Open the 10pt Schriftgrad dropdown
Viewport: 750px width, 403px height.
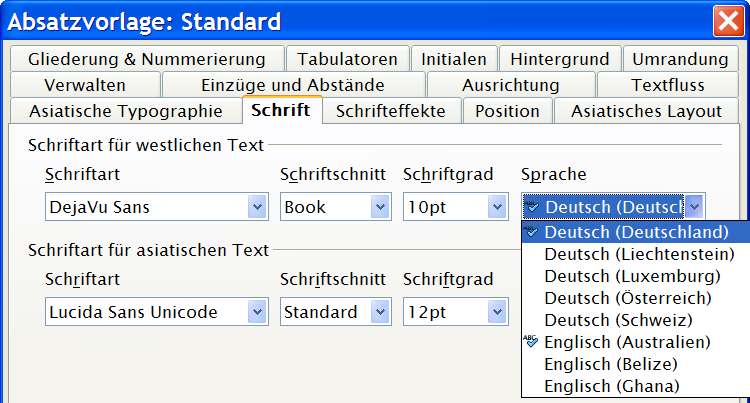[x=498, y=207]
